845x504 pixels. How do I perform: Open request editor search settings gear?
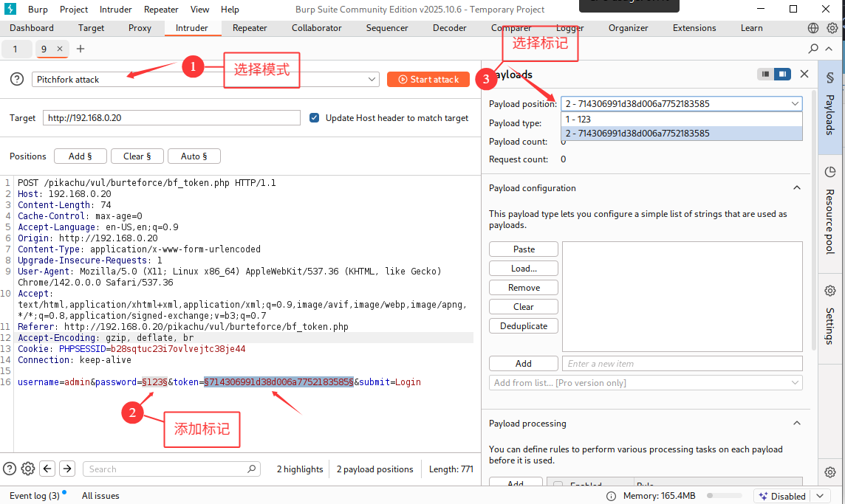[28, 469]
